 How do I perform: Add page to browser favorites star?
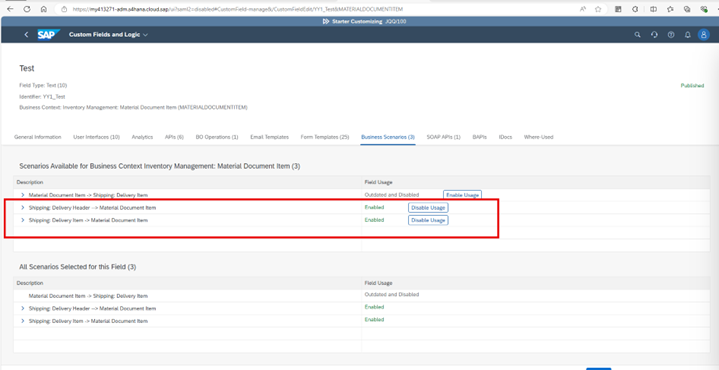pyautogui.click(x=598, y=9)
